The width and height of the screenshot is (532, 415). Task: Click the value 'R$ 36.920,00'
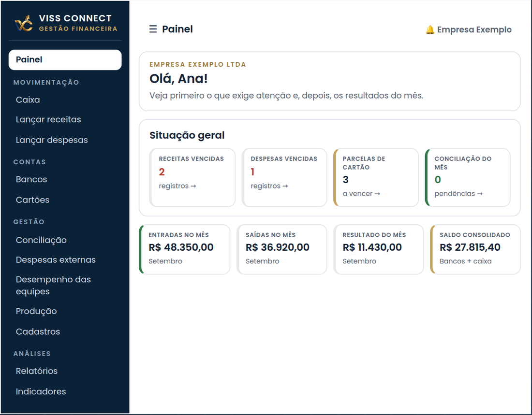click(x=278, y=247)
